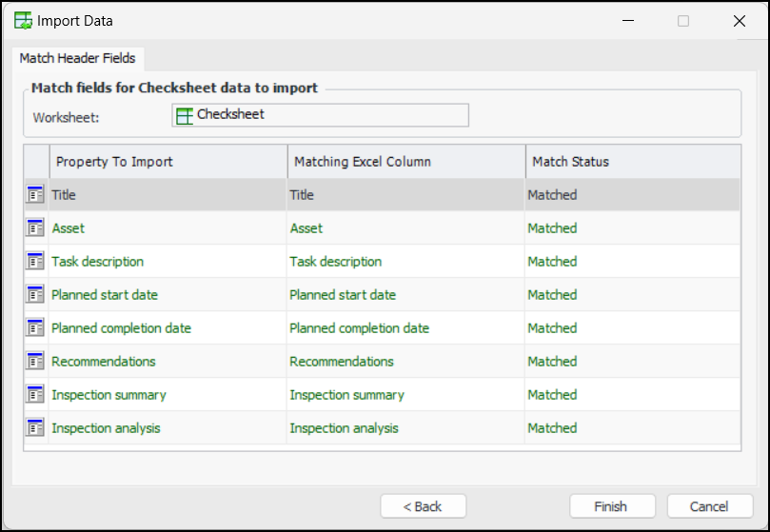Click the row icon beside Asset property
Viewport: 770px width, 532px height.
[x=35, y=228]
